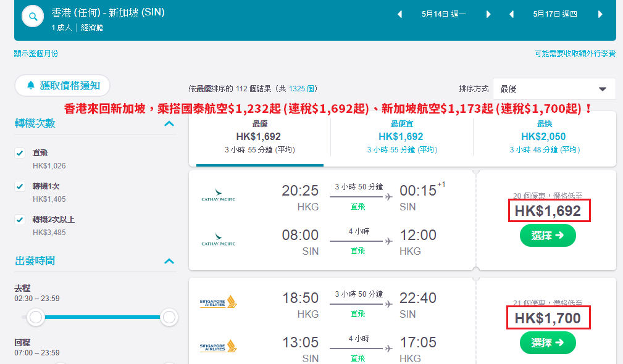
Task: Click the 香港 (任何) - 新加坡 (SIN) route text
Action: [x=108, y=13]
